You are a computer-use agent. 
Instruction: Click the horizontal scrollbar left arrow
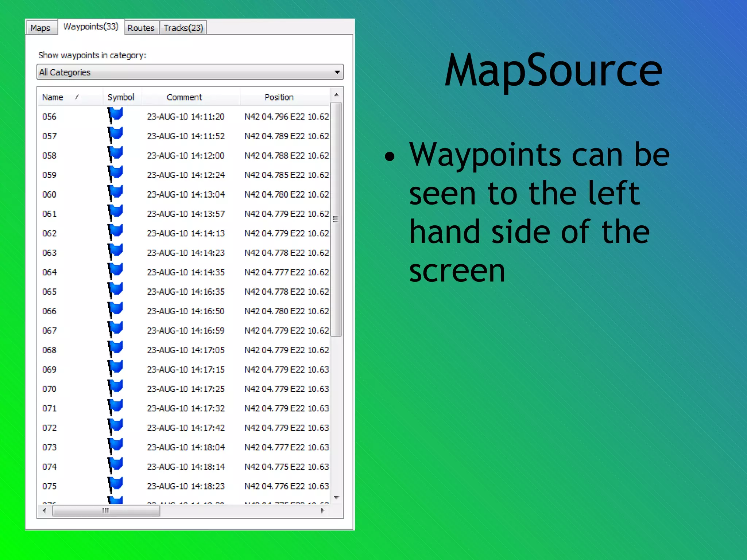44,510
